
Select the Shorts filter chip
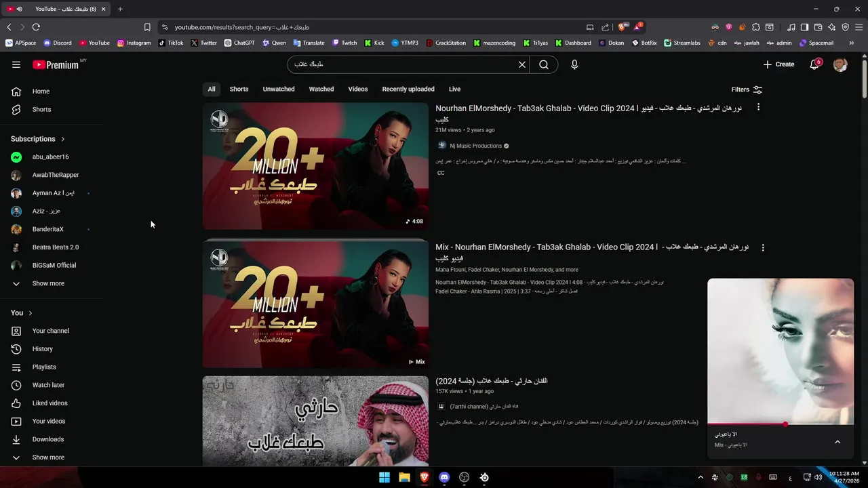[x=239, y=89]
